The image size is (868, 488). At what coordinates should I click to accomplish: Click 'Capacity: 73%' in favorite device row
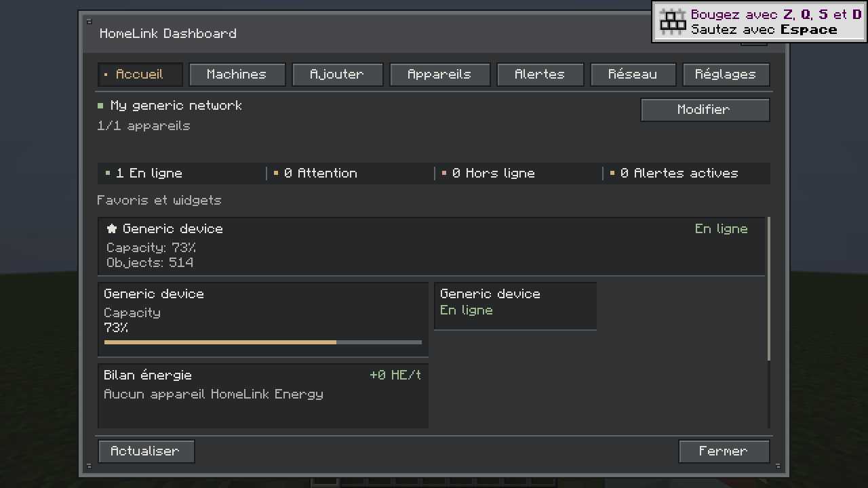click(x=151, y=248)
